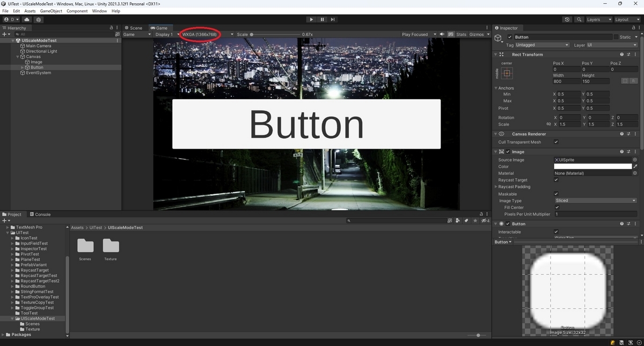Open the Play Focused dropdown
The image size is (644, 346).
click(419, 34)
